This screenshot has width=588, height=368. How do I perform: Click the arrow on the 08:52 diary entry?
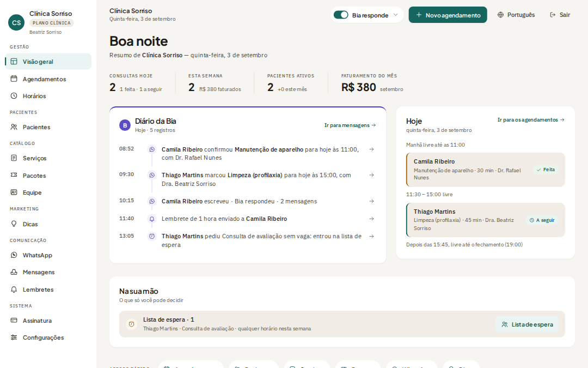[x=371, y=149]
